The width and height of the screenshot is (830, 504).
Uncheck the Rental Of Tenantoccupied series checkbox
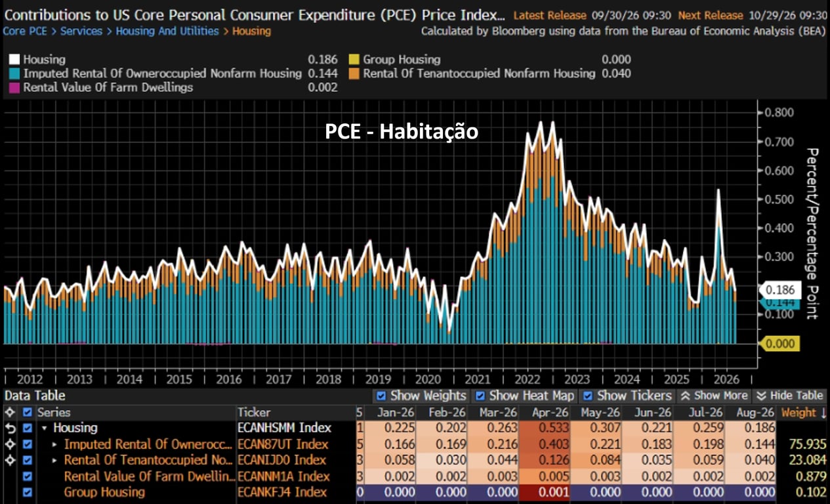pyautogui.click(x=27, y=460)
